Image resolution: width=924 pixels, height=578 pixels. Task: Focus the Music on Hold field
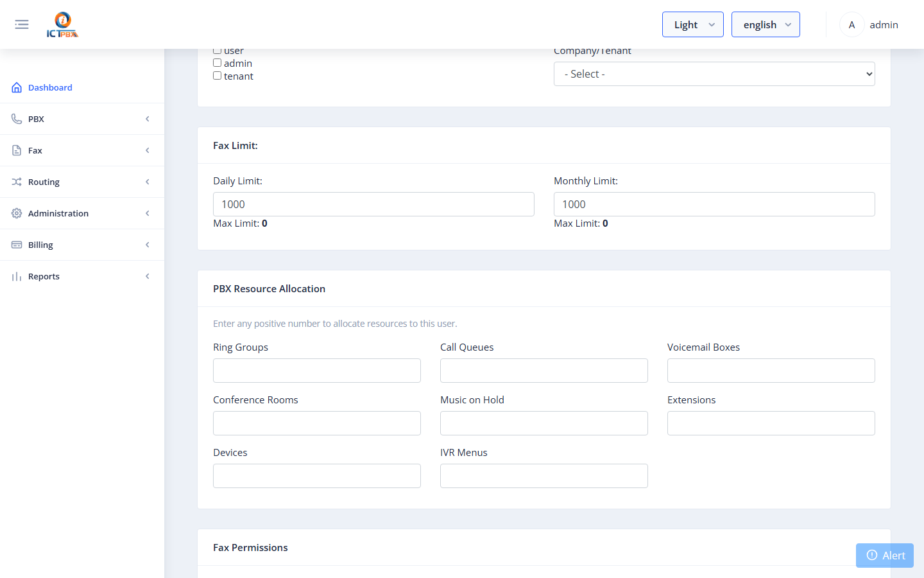pos(544,423)
